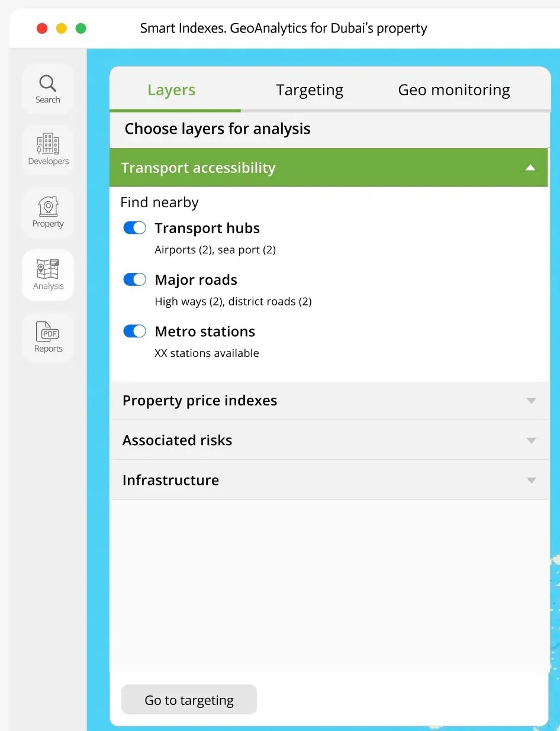Viewport: 560px width, 731px height.
Task: Open the Search sidebar icon
Action: 48,89
